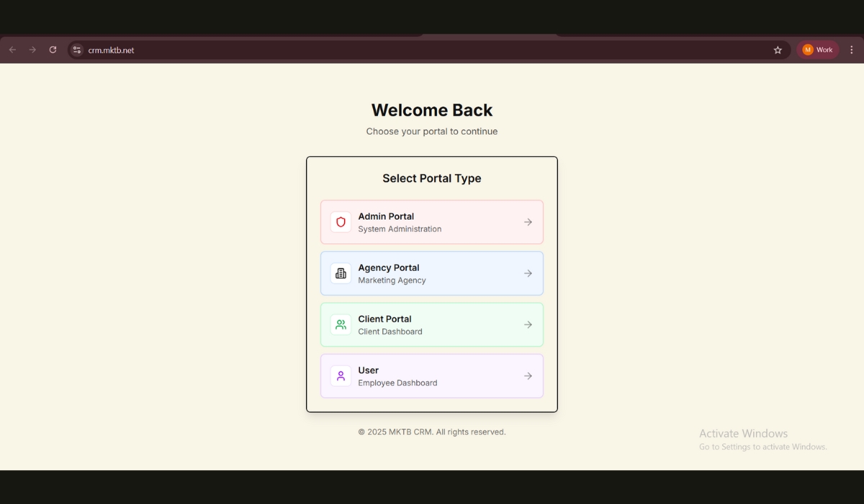Click the building icon for Agency Portal
The image size is (864, 504).
click(x=341, y=274)
